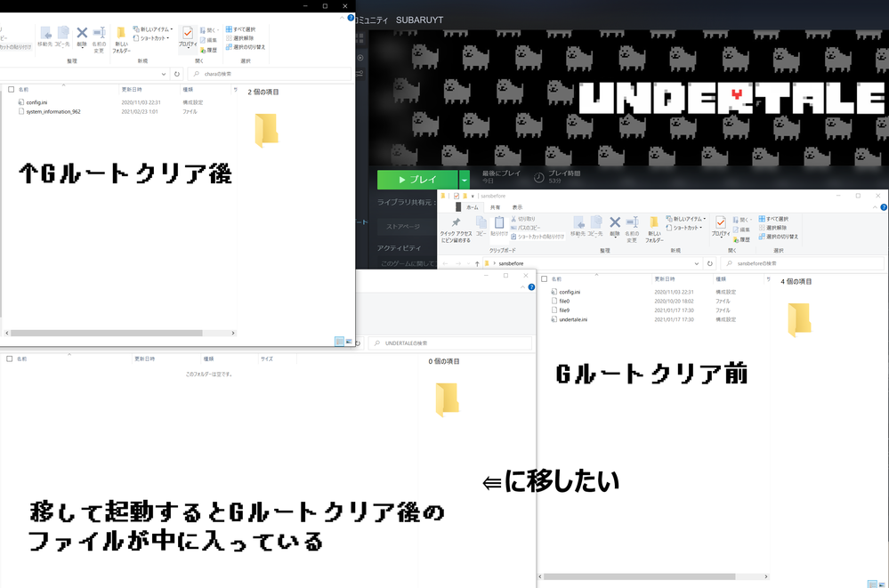Refresh the chara folder view
This screenshot has width=889, height=588.
[177, 74]
